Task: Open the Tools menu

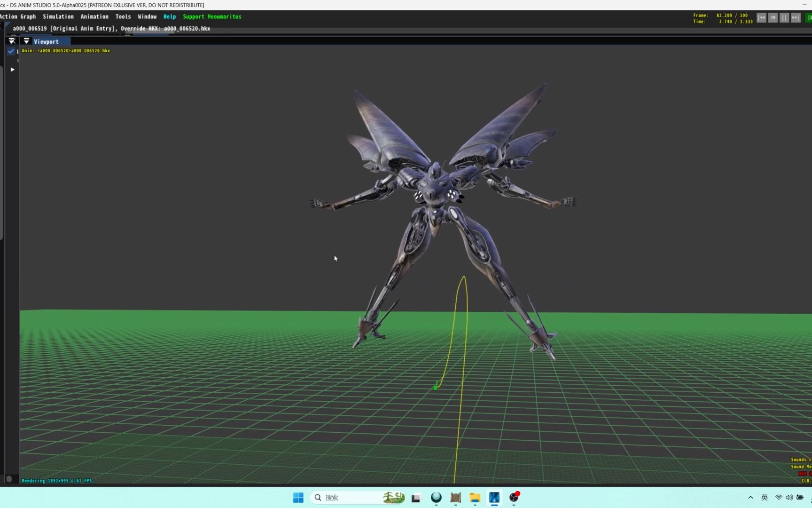Action: (123, 16)
